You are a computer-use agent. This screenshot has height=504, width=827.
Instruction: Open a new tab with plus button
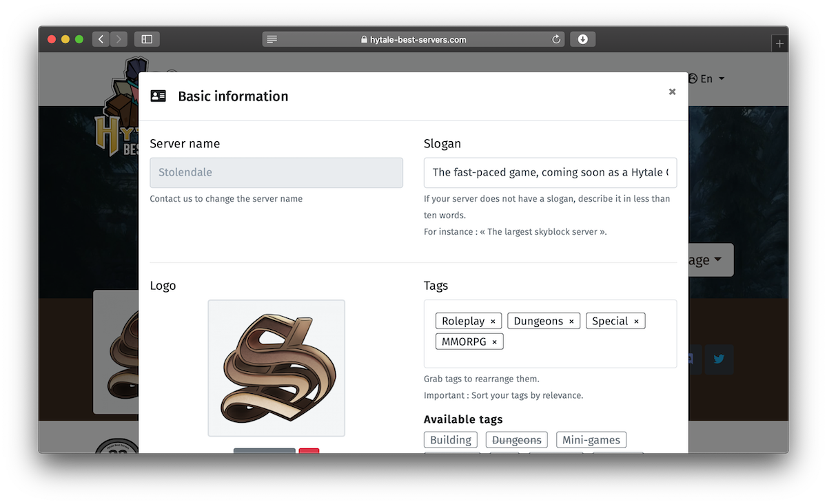[x=779, y=43]
